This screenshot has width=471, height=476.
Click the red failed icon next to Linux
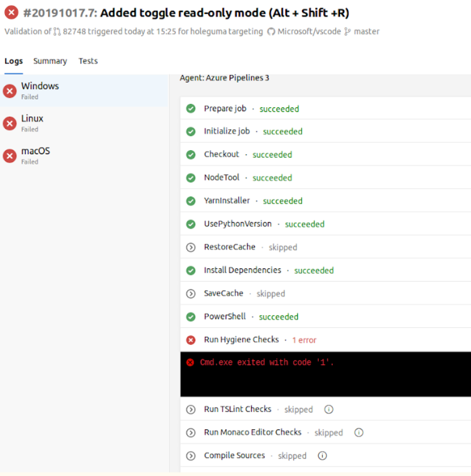point(10,124)
